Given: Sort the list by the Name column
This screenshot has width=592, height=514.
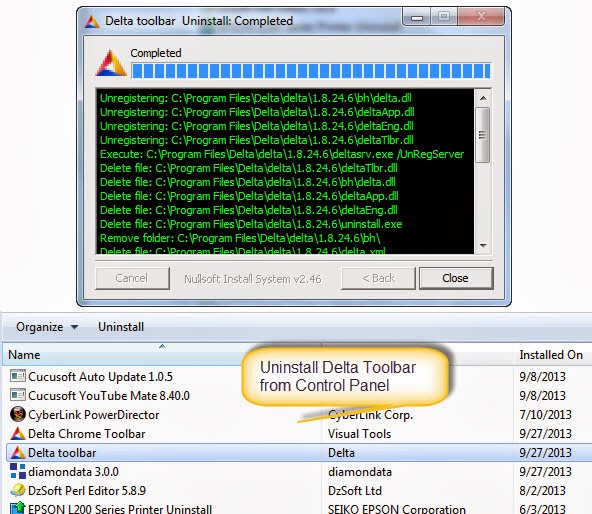Looking at the screenshot, I should pos(24,355).
